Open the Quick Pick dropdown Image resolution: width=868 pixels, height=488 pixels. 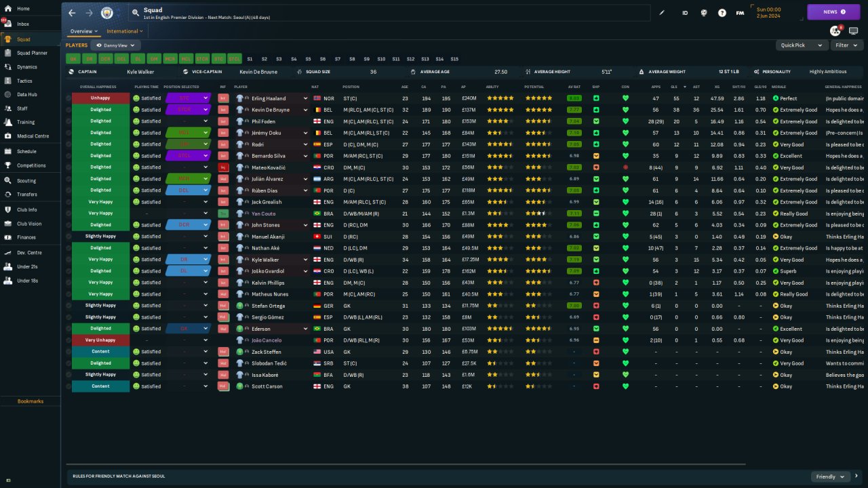[x=802, y=45]
